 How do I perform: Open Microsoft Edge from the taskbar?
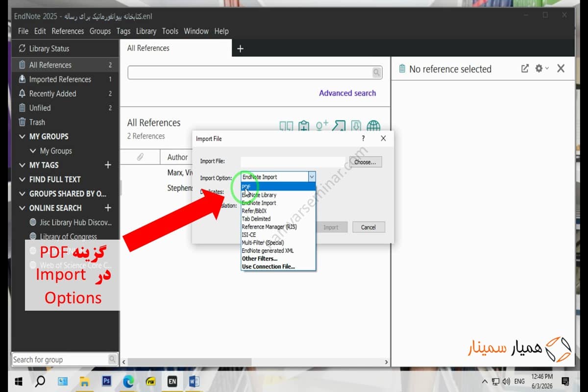(x=128, y=381)
